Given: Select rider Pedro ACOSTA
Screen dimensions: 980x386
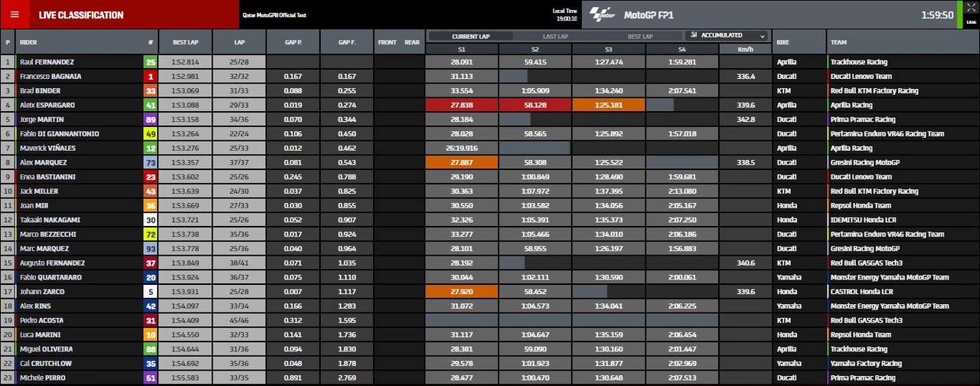Looking at the screenshot, I should 41,320.
